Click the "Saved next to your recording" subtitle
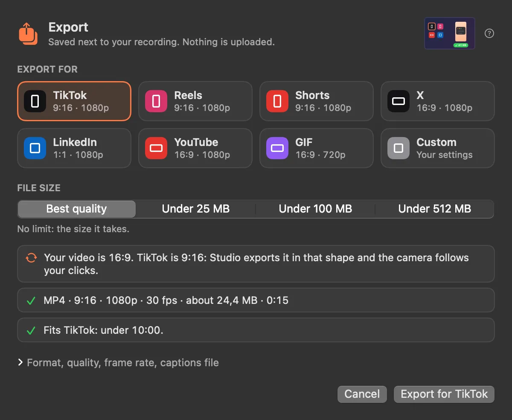This screenshot has width=512, height=420. click(x=161, y=42)
